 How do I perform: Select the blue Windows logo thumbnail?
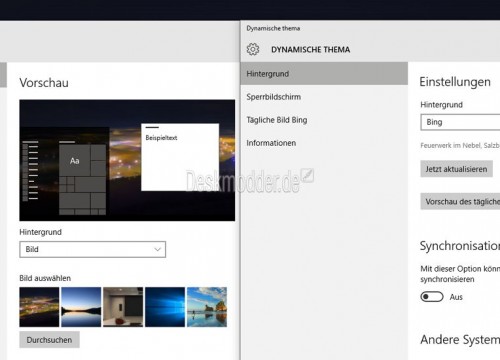[x=165, y=307]
